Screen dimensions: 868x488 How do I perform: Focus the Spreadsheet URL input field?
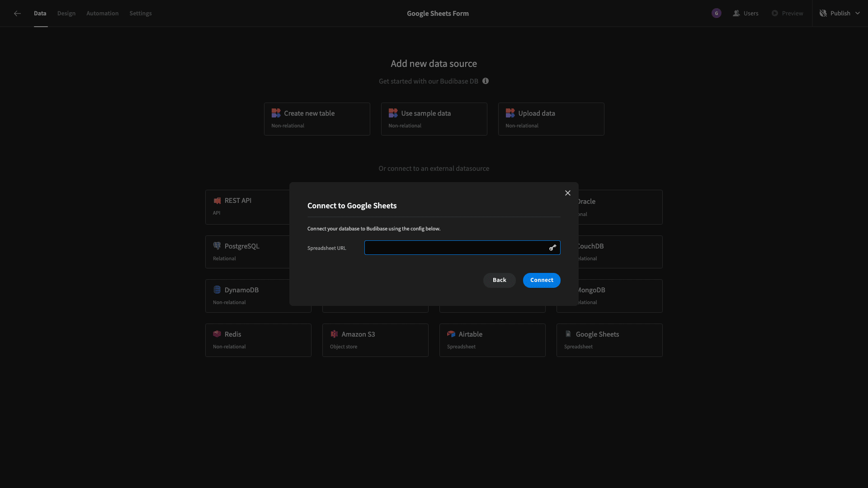pyautogui.click(x=462, y=248)
